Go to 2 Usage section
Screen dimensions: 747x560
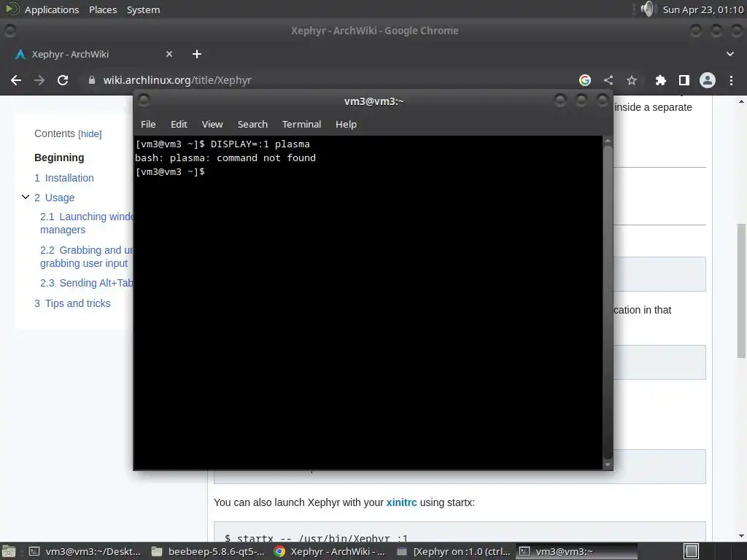pos(54,198)
